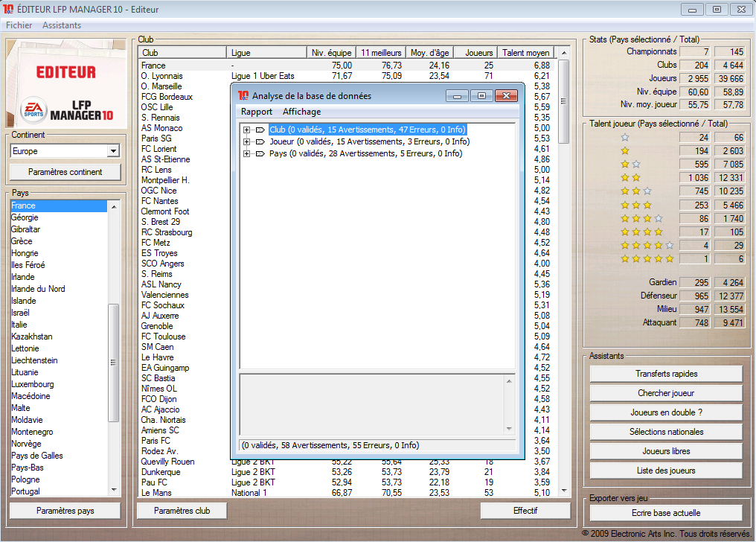The image size is (756, 542).
Task: Select Norvège in the Pays list
Action: tap(58, 444)
